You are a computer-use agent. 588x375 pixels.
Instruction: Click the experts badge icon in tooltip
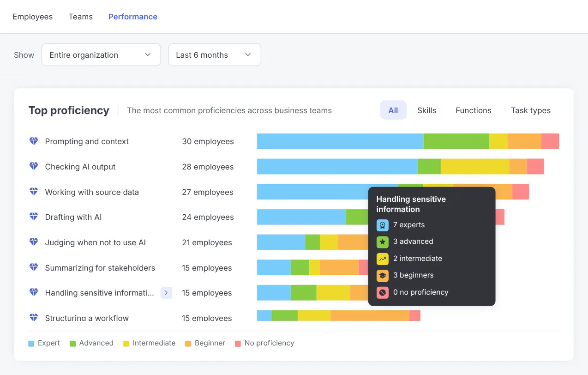382,225
